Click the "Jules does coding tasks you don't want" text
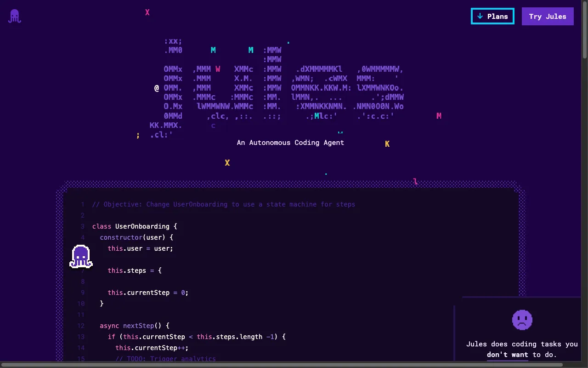Viewport: 588px width, 368px height. click(x=522, y=349)
